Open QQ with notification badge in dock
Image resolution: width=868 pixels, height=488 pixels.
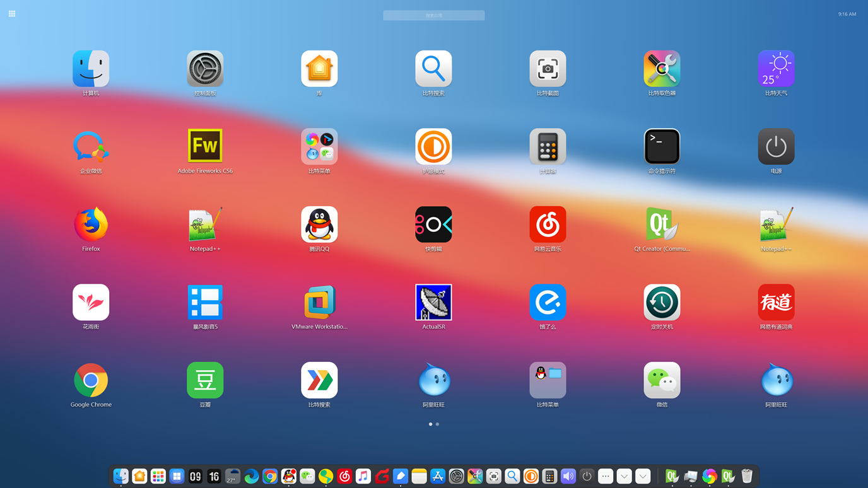pos(289,477)
